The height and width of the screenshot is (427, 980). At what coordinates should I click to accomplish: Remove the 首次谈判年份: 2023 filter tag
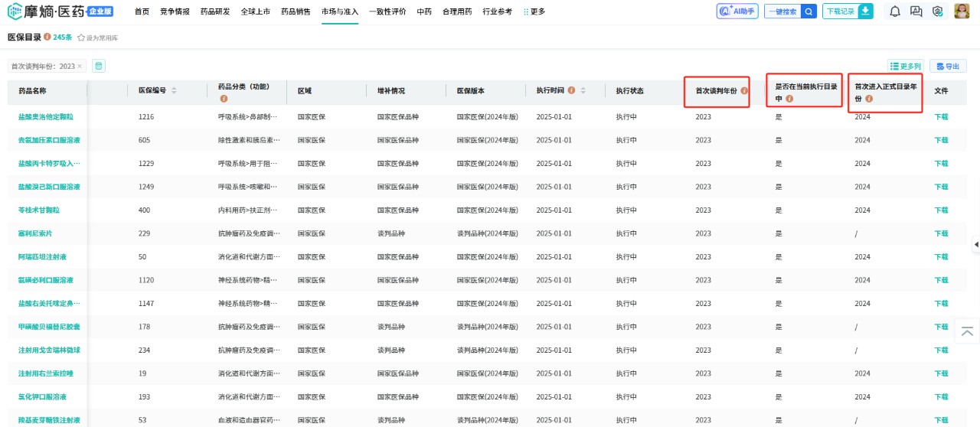80,67
